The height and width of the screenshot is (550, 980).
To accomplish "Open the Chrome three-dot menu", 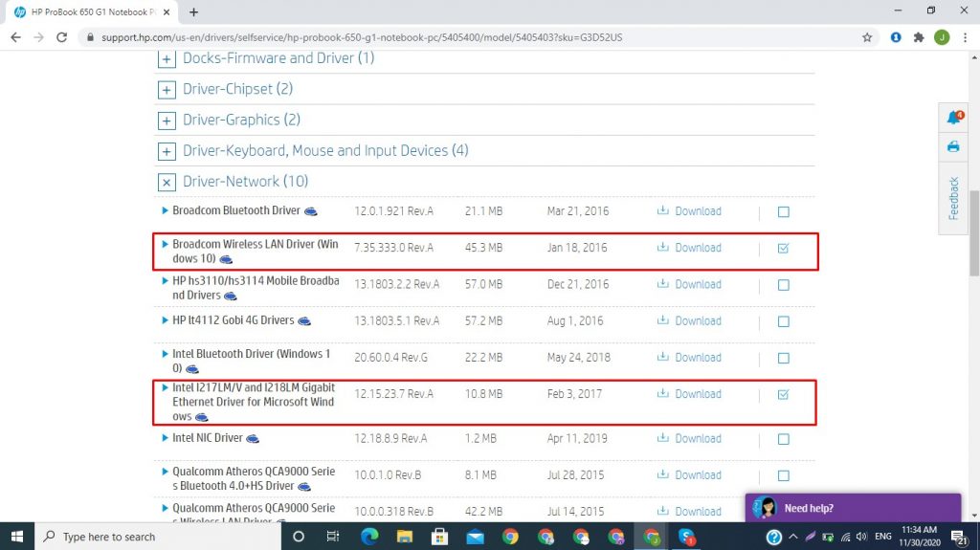I will click(966, 37).
